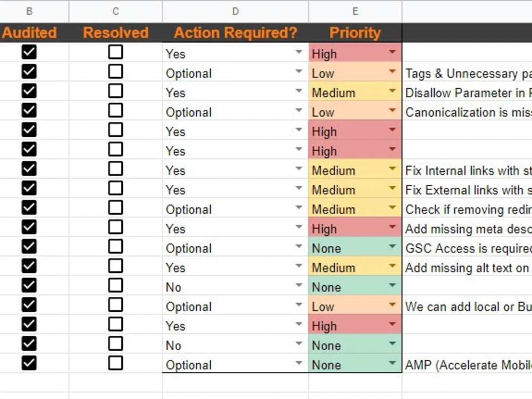Expand Optional dropdown arrow in AMP row
The width and height of the screenshot is (532, 399).
[299, 363]
